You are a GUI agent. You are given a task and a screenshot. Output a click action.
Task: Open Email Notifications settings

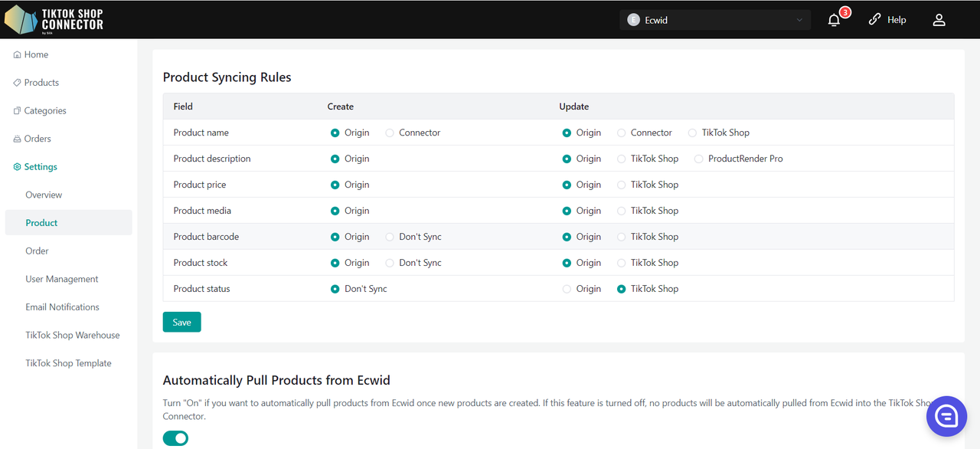(63, 307)
